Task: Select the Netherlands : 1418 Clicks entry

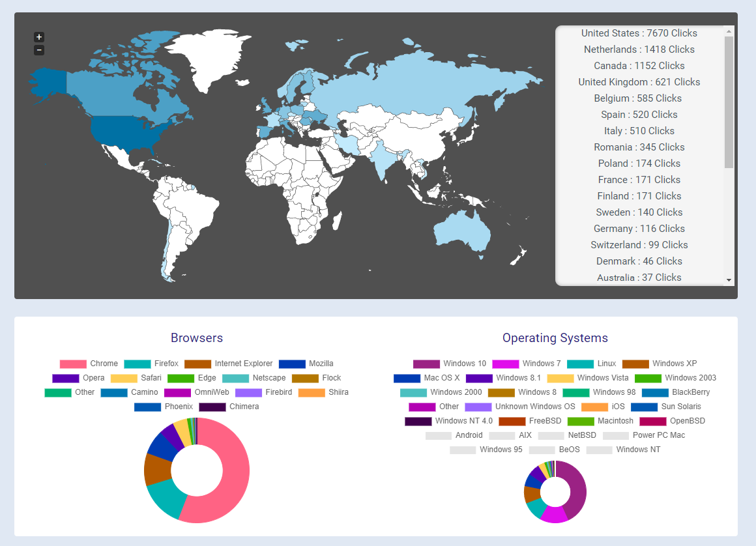Action: (x=639, y=49)
